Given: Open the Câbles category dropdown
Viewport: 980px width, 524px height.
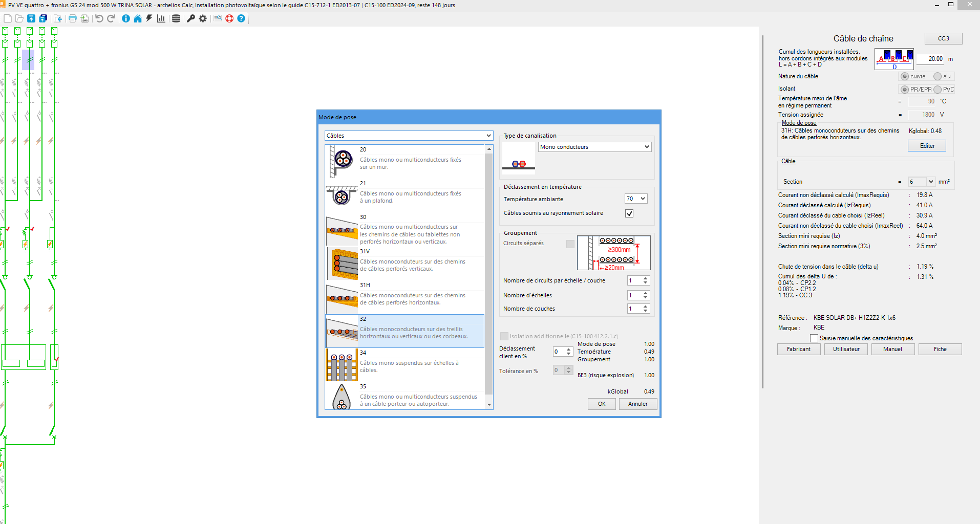Looking at the screenshot, I should 409,136.
